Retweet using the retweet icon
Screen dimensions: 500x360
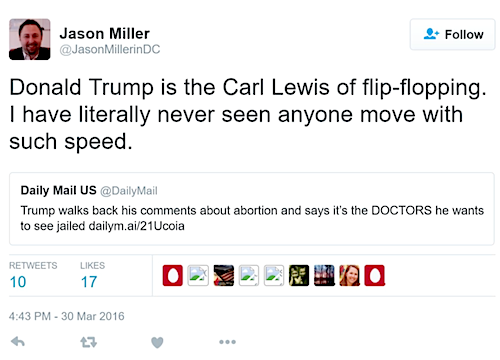click(x=89, y=342)
